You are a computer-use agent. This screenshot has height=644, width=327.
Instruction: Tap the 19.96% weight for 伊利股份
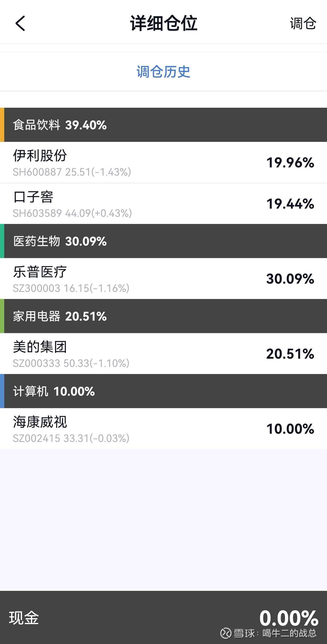(290, 163)
